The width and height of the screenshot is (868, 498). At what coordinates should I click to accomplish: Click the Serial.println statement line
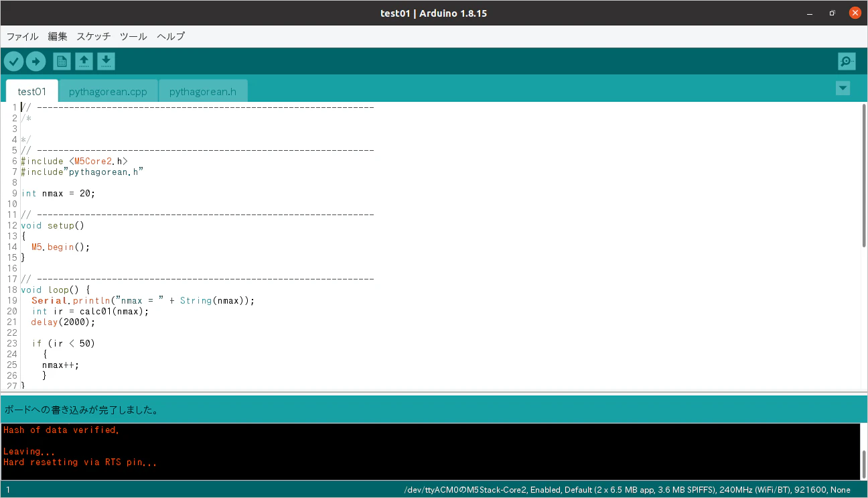pyautogui.click(x=143, y=300)
